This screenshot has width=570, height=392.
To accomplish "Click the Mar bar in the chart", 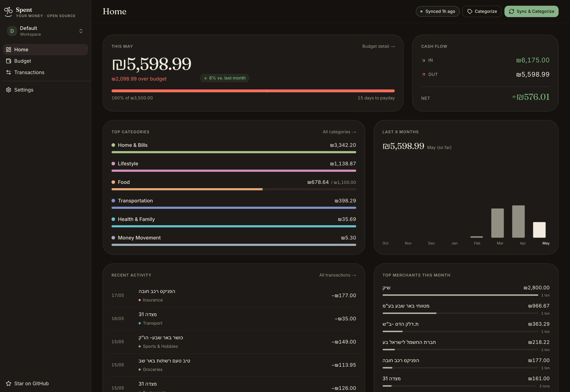I will point(498,223).
